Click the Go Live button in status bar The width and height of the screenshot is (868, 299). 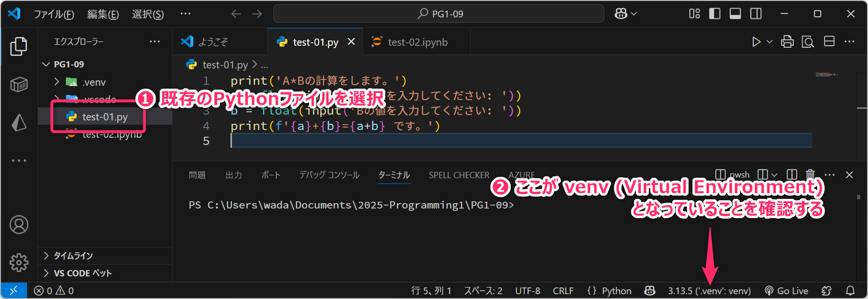787,291
